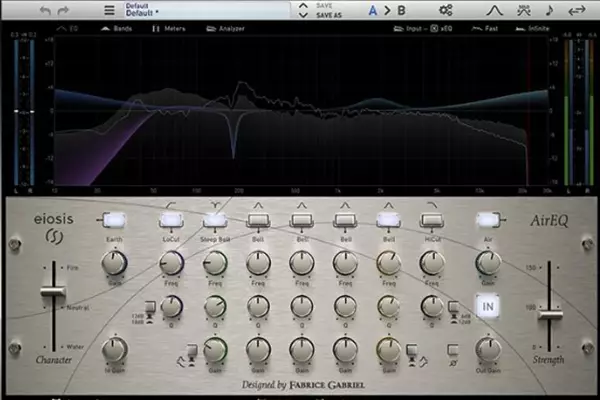Screen dimensions: 600x400
Task: Click the Default preset name field
Action: 207,10
